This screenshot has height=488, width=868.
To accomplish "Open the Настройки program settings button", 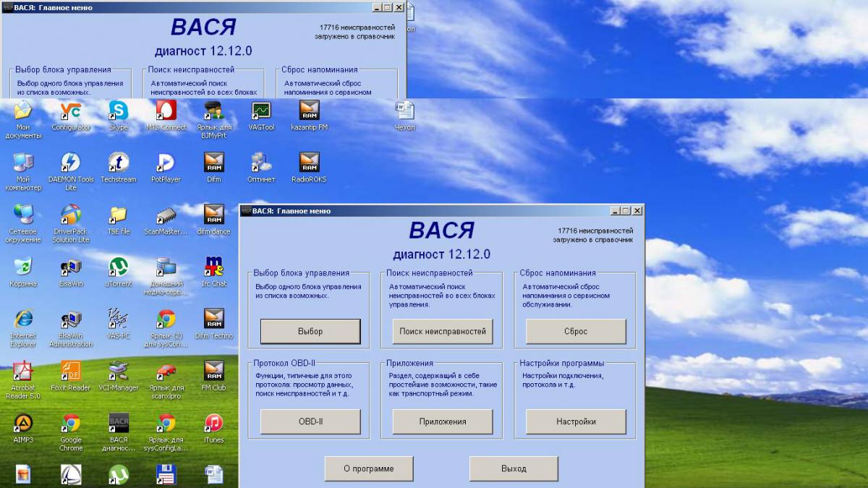I will [x=576, y=421].
